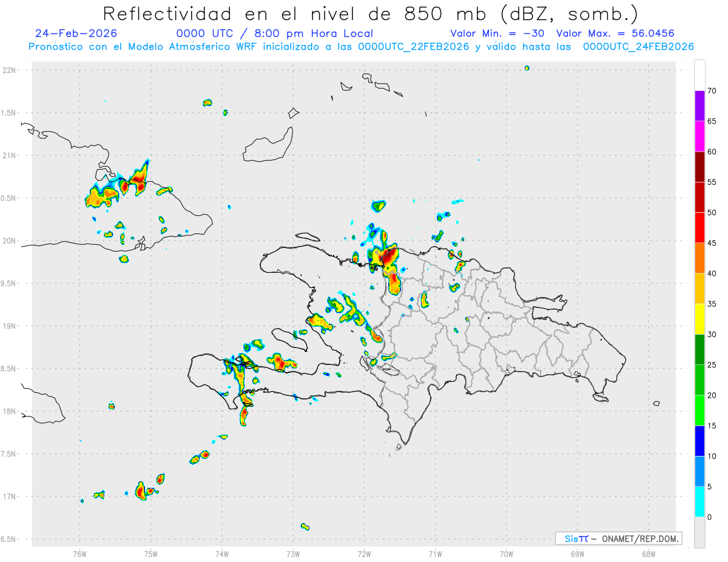
Task: Click the colorbar label "45"
Action: (712, 243)
